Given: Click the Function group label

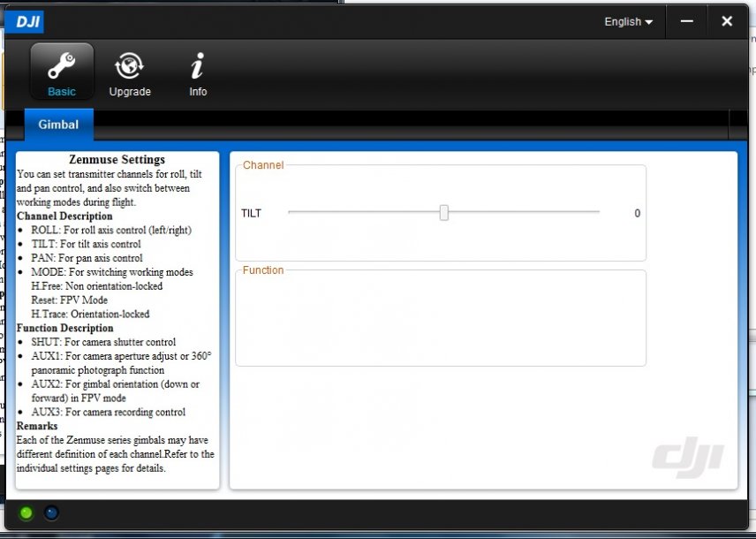Looking at the screenshot, I should click(x=263, y=270).
